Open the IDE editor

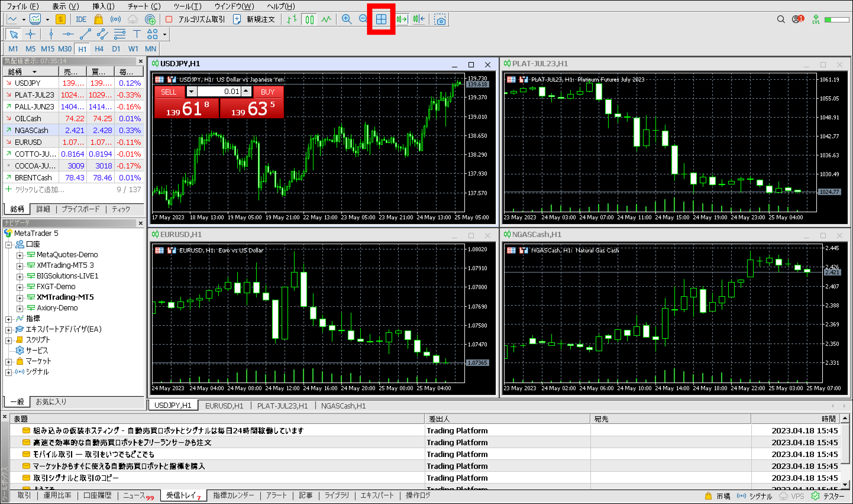click(81, 19)
